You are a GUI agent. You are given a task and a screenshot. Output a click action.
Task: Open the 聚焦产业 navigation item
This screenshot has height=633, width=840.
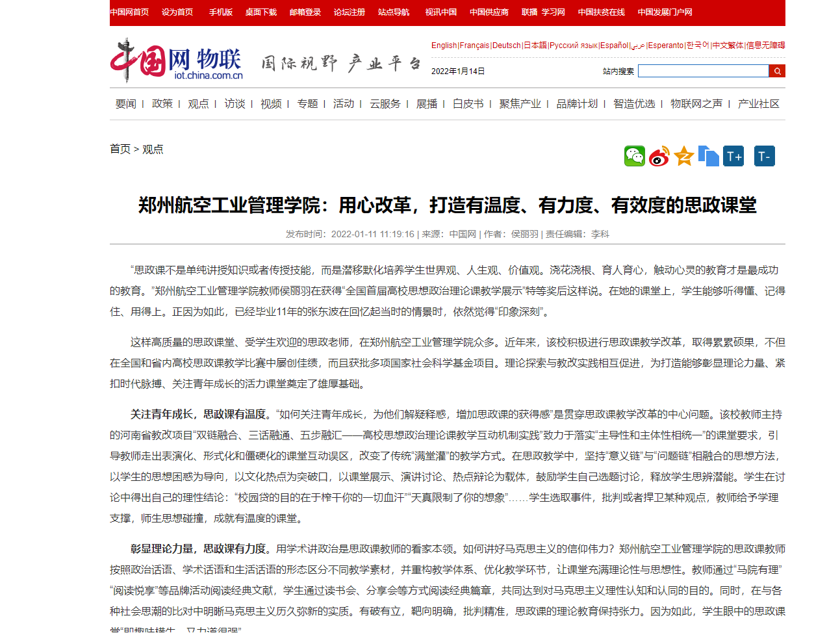(x=520, y=104)
